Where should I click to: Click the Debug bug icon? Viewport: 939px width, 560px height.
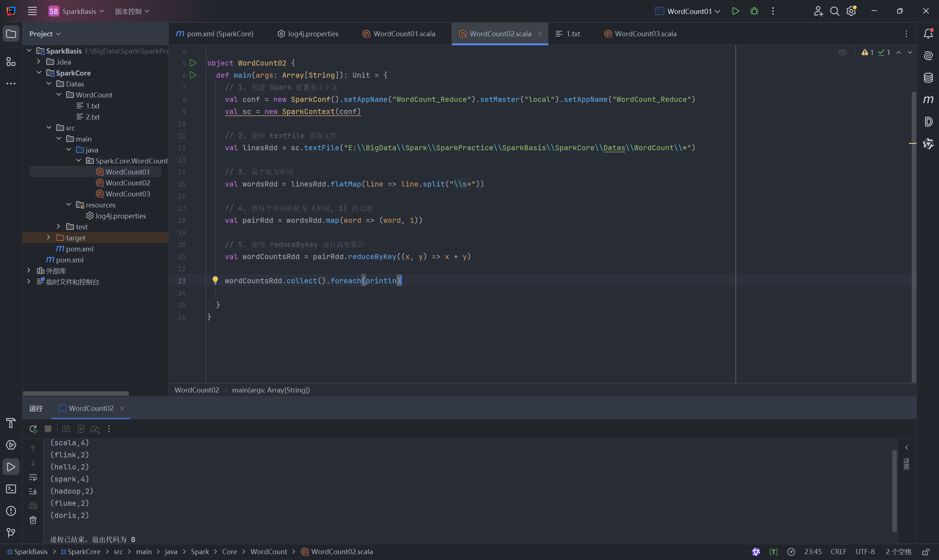pyautogui.click(x=754, y=11)
